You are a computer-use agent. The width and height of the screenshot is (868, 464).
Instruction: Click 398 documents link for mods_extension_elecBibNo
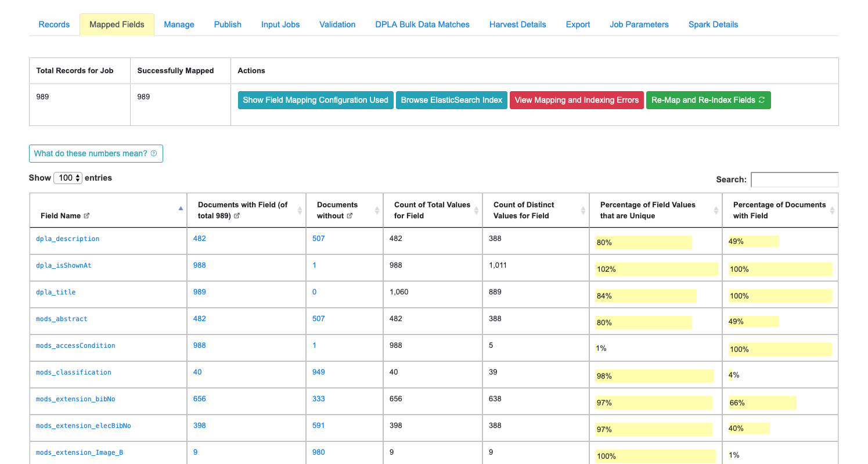click(x=199, y=425)
